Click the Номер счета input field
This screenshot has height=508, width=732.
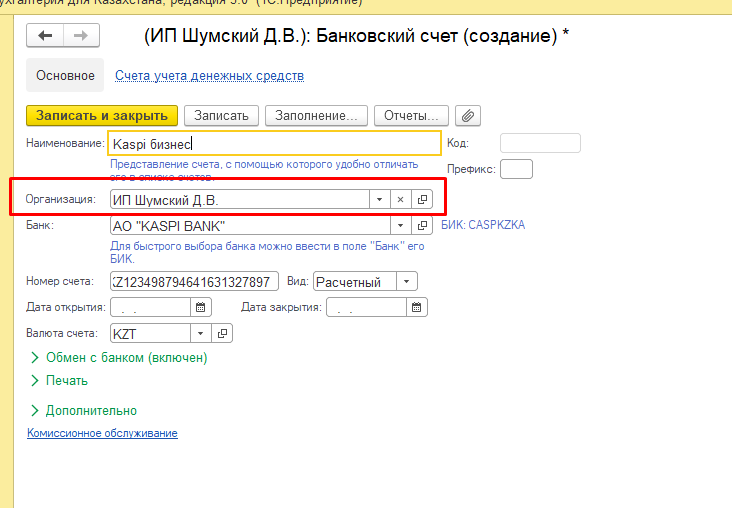pyautogui.click(x=194, y=282)
